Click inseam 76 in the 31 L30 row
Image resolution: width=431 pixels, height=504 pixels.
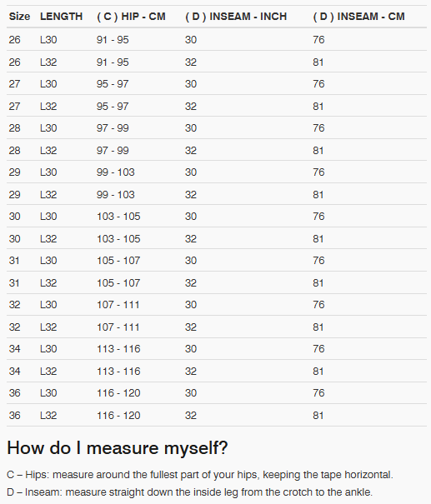[318, 261]
